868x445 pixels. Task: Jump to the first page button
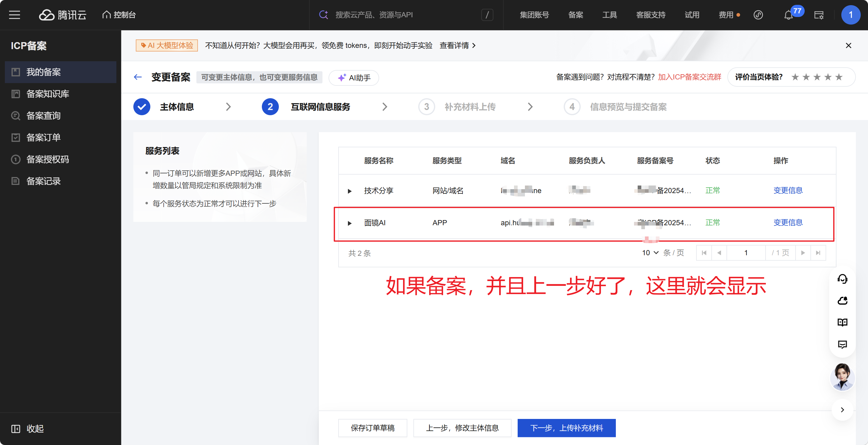(704, 253)
